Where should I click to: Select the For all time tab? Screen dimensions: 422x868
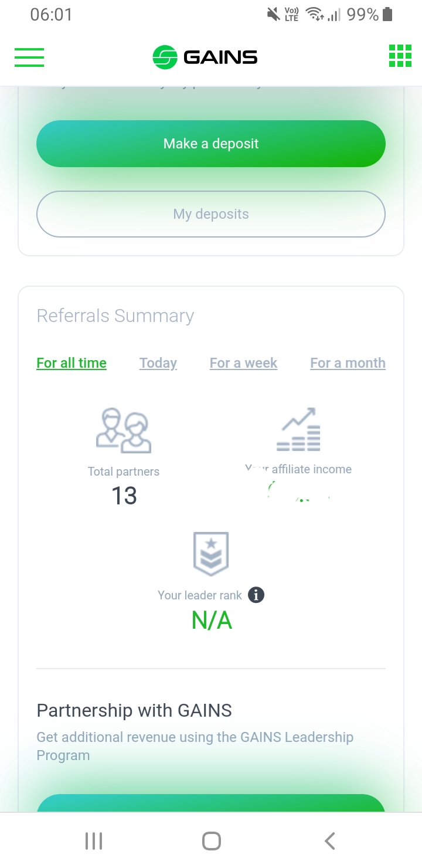72,363
